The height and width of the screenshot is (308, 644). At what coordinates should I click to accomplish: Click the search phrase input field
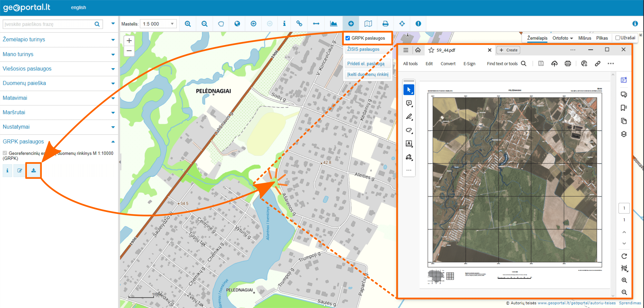click(48, 24)
